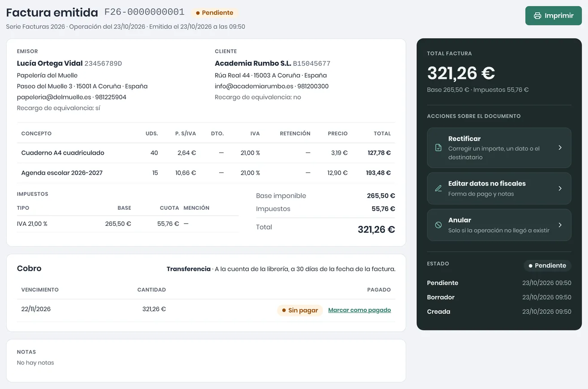Click the Borrador status history entry
This screenshot has height=389, width=588.
tap(499, 297)
